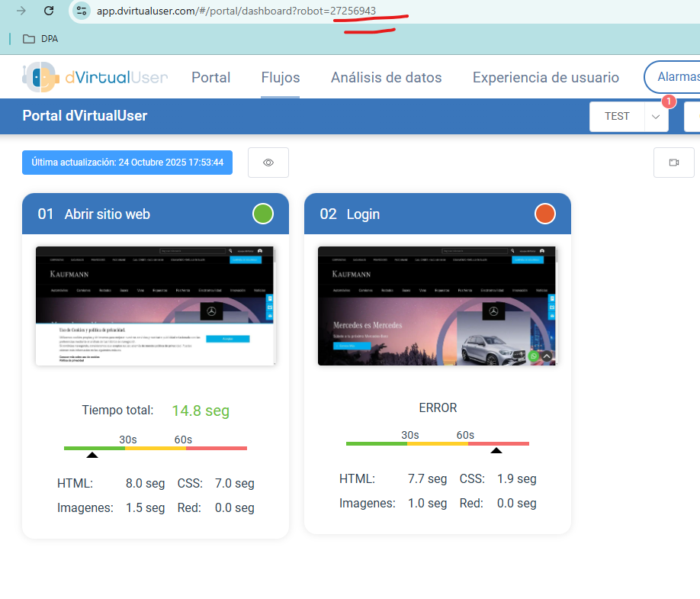
Task: Open the Portal menu item
Action: (x=210, y=77)
